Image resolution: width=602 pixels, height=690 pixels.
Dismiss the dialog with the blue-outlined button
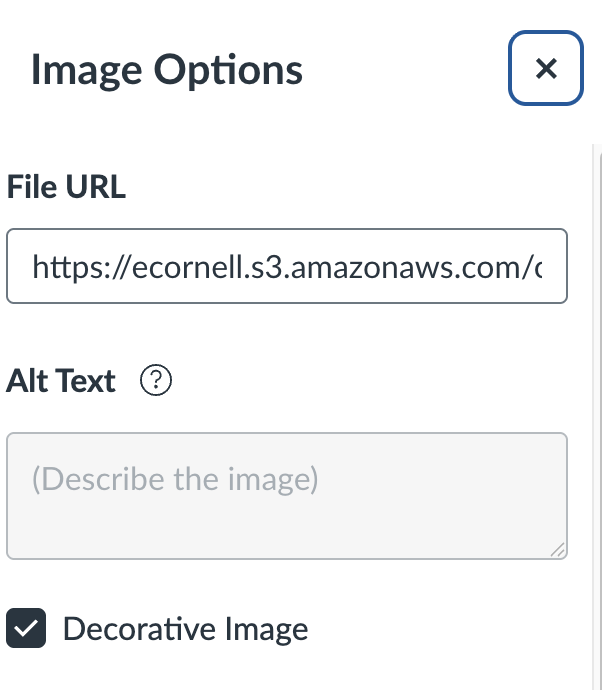[x=545, y=68]
